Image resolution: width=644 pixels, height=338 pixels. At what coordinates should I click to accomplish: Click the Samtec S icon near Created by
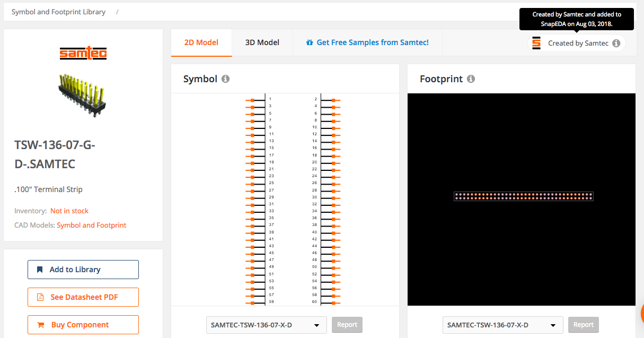(x=536, y=44)
